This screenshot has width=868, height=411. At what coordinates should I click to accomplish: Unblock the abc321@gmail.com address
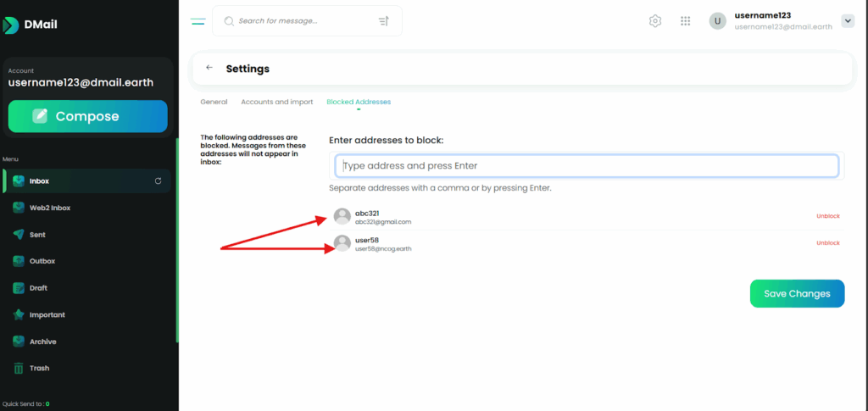pos(827,216)
